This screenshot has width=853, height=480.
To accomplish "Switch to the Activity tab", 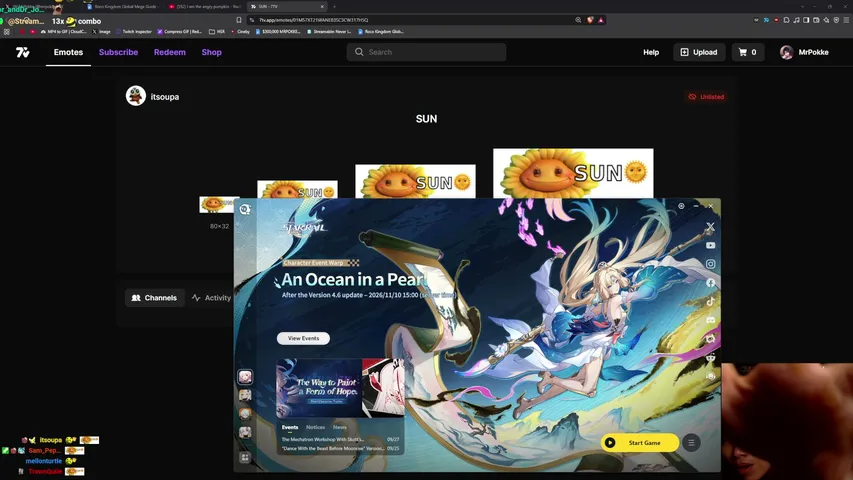I will tap(211, 298).
